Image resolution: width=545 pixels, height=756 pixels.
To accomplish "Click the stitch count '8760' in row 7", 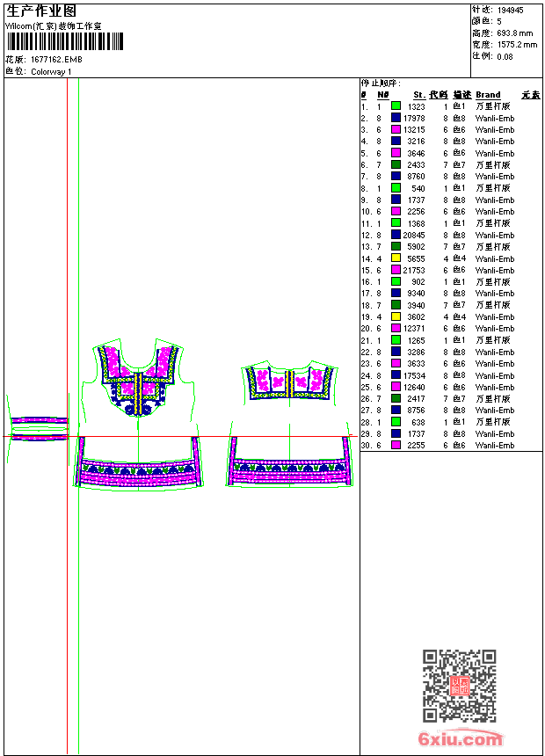I will 416,177.
